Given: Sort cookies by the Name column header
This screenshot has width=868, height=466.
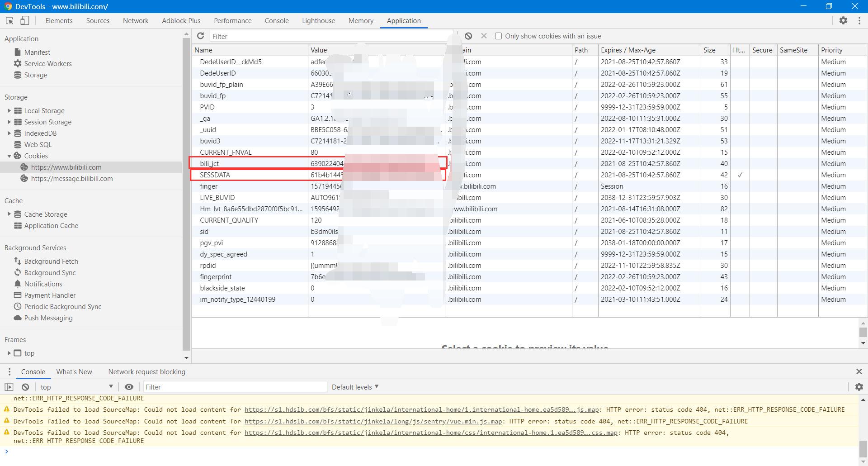Looking at the screenshot, I should click(x=250, y=50).
